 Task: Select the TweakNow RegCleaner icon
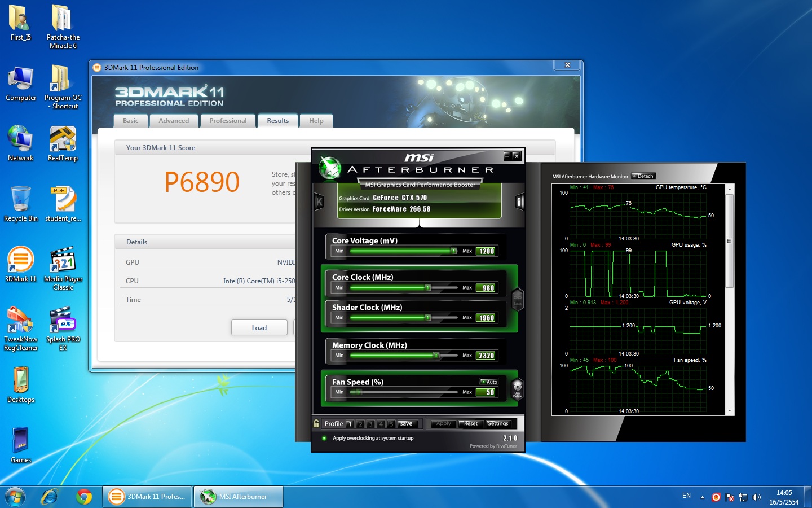pyautogui.click(x=21, y=329)
